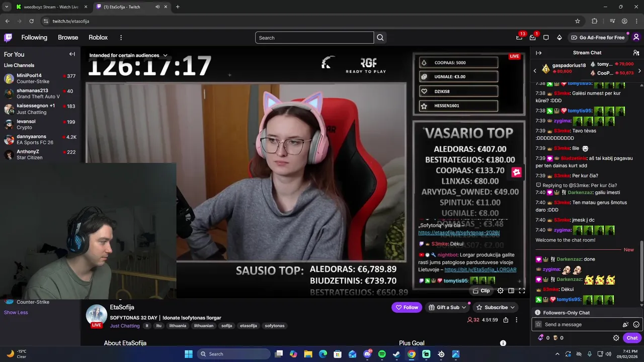644x362 pixels.
Task: Open dannyaarons EA Sports FC channel
Action: tap(40, 139)
